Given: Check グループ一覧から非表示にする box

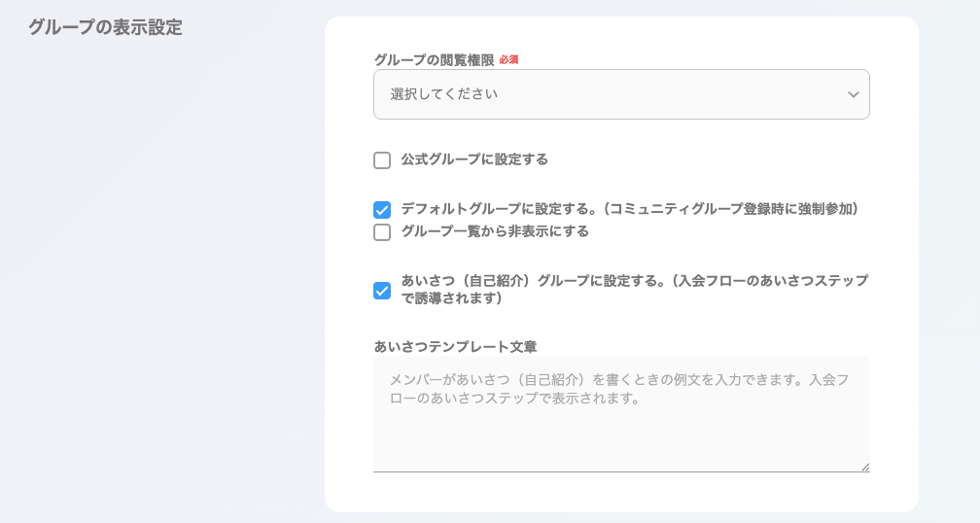Looking at the screenshot, I should [382, 231].
